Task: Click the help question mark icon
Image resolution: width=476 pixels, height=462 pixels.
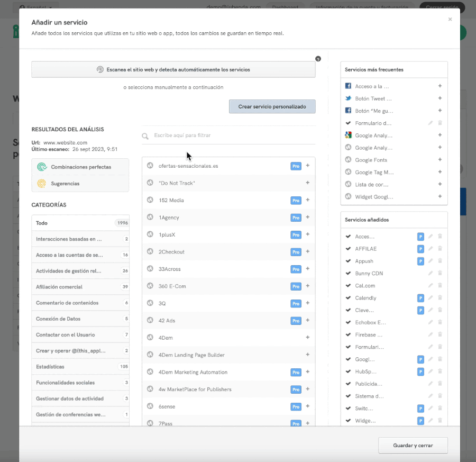Action: (318, 59)
